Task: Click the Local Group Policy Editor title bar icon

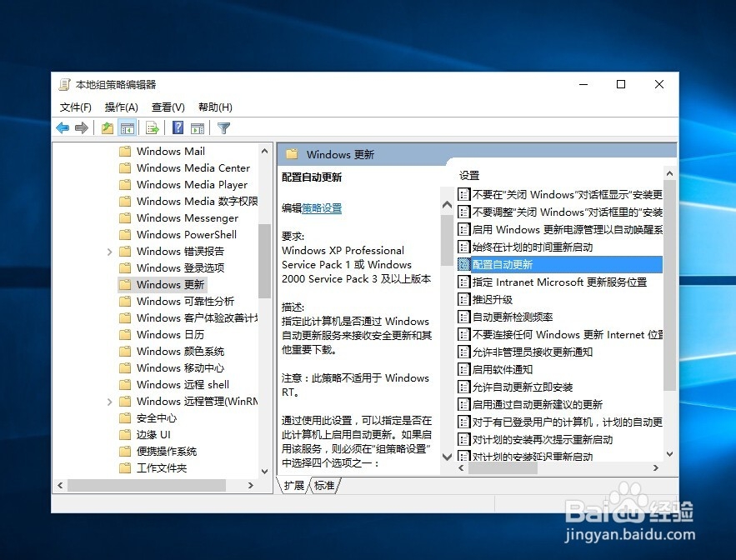Action: pos(64,84)
